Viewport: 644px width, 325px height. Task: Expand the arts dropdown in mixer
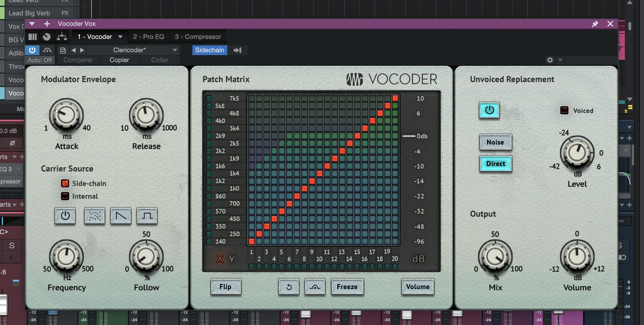15,205
